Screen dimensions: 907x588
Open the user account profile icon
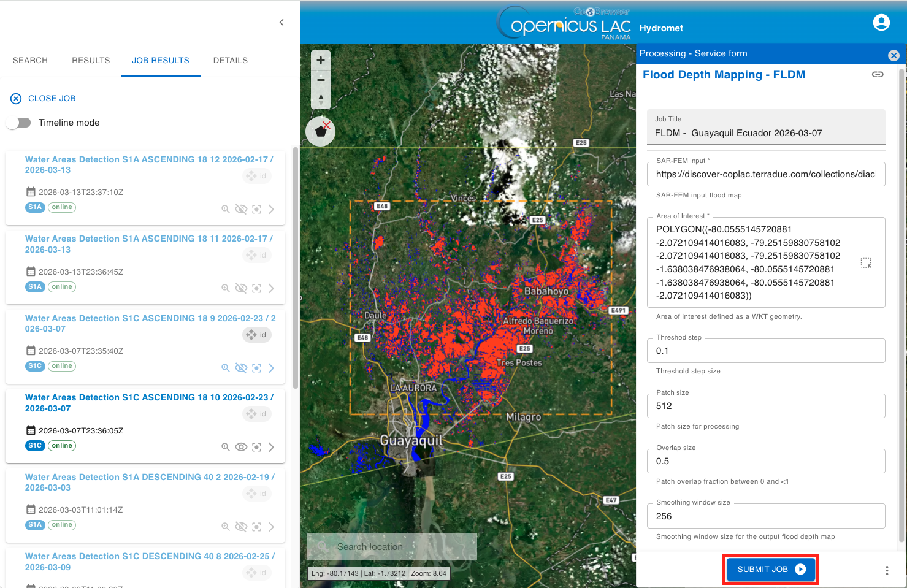[x=881, y=23]
